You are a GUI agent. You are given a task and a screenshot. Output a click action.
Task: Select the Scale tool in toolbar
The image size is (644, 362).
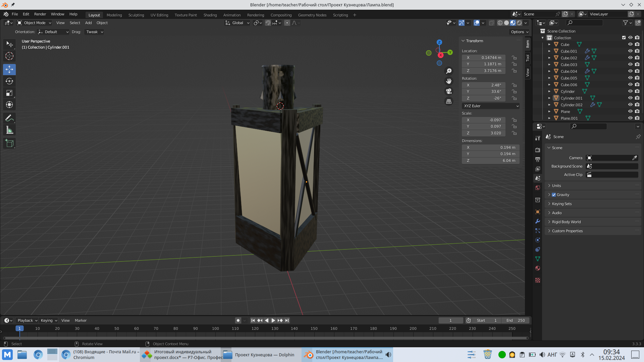pyautogui.click(x=9, y=93)
